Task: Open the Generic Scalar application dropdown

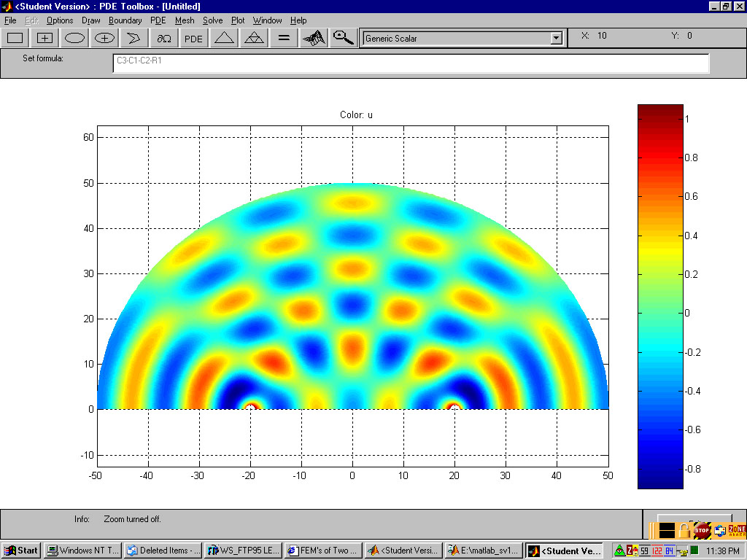Action: coord(557,39)
